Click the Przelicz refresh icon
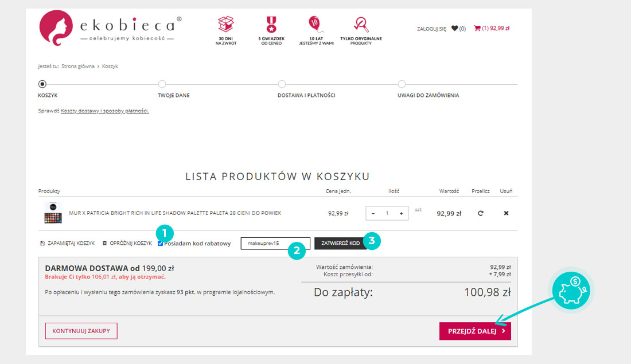This screenshot has width=631, height=364. tap(481, 213)
